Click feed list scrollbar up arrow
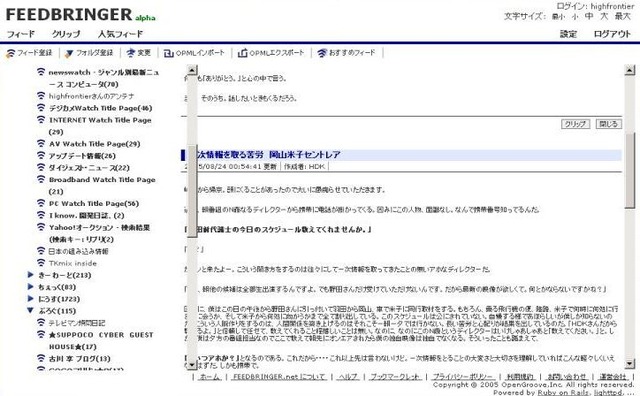Image resolution: width=640 pixels, height=396 pixels. [x=191, y=70]
